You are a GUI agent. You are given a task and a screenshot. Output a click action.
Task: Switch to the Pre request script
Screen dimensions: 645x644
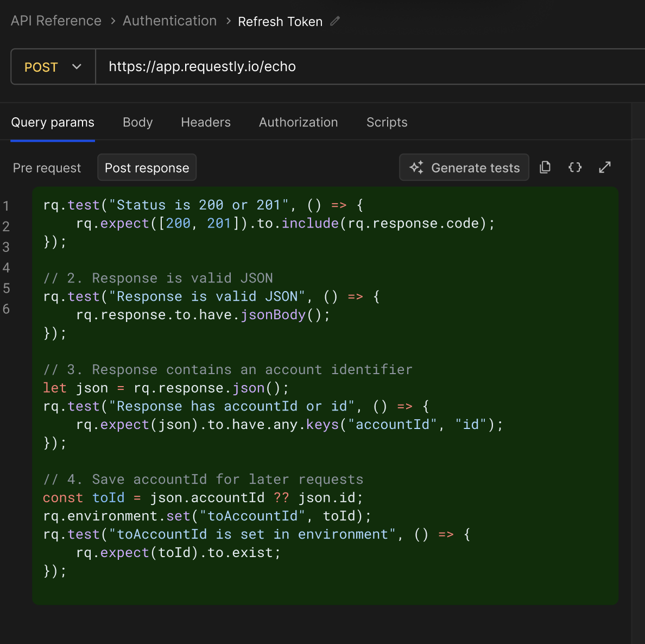(47, 168)
